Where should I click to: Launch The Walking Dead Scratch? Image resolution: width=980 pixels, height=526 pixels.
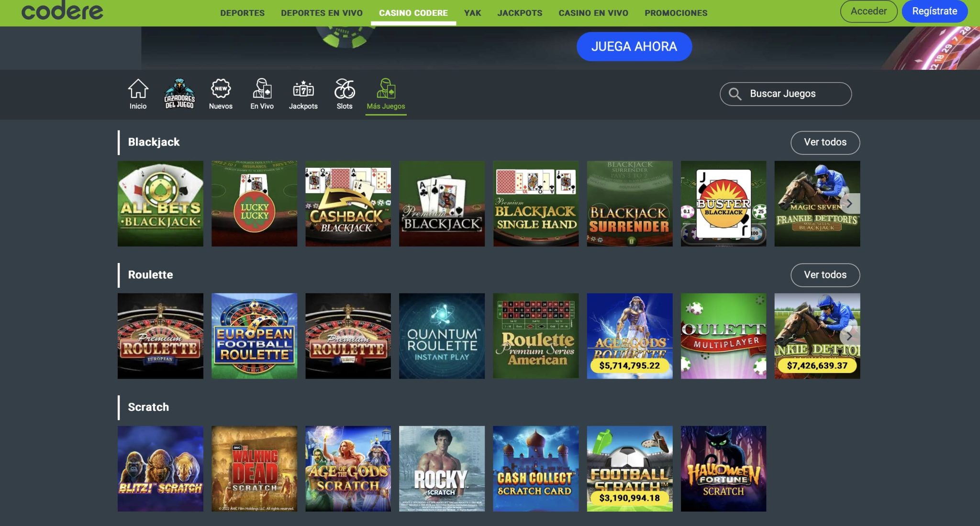click(x=254, y=469)
